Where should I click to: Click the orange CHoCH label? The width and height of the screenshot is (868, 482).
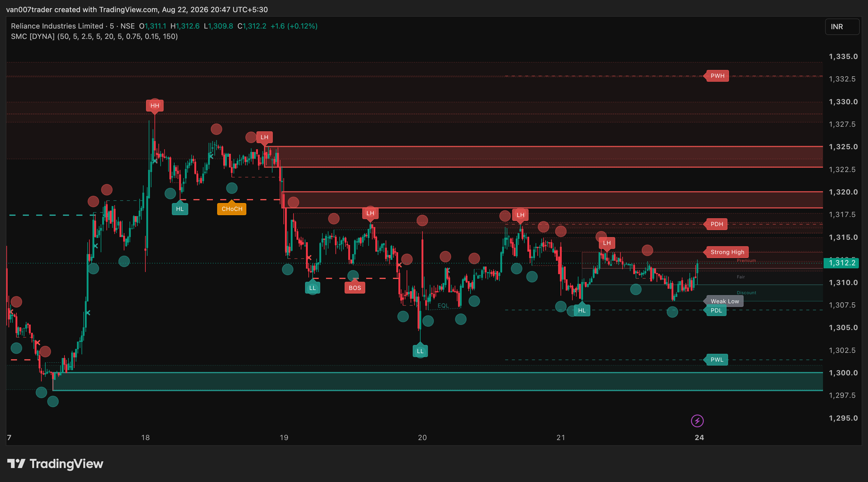pos(232,209)
